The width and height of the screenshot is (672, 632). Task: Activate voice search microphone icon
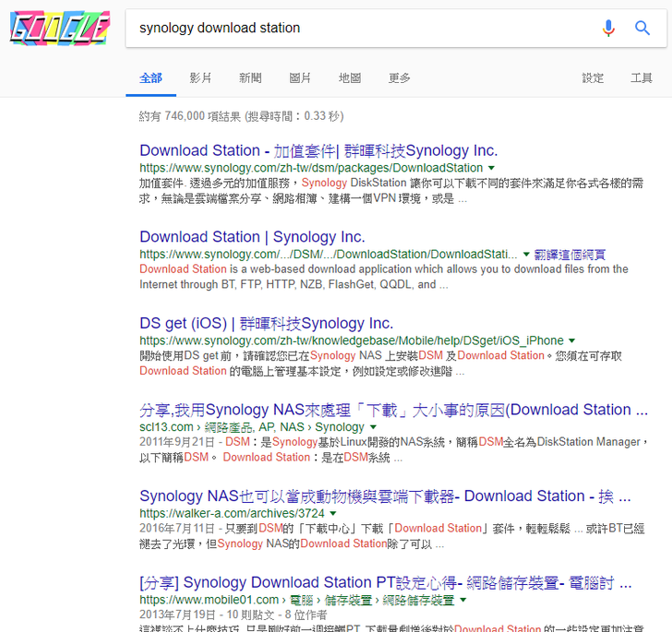(607, 28)
